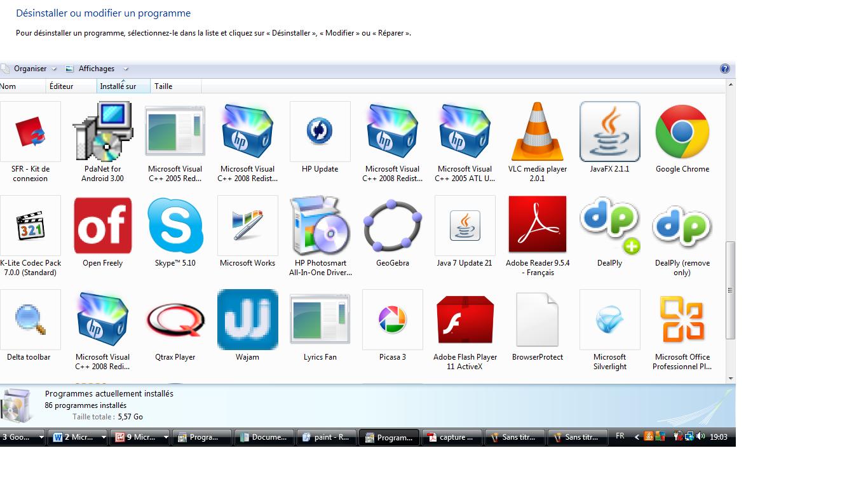Select the DealPly icon with green plus
This screenshot has width=868, height=488.
[x=610, y=226]
